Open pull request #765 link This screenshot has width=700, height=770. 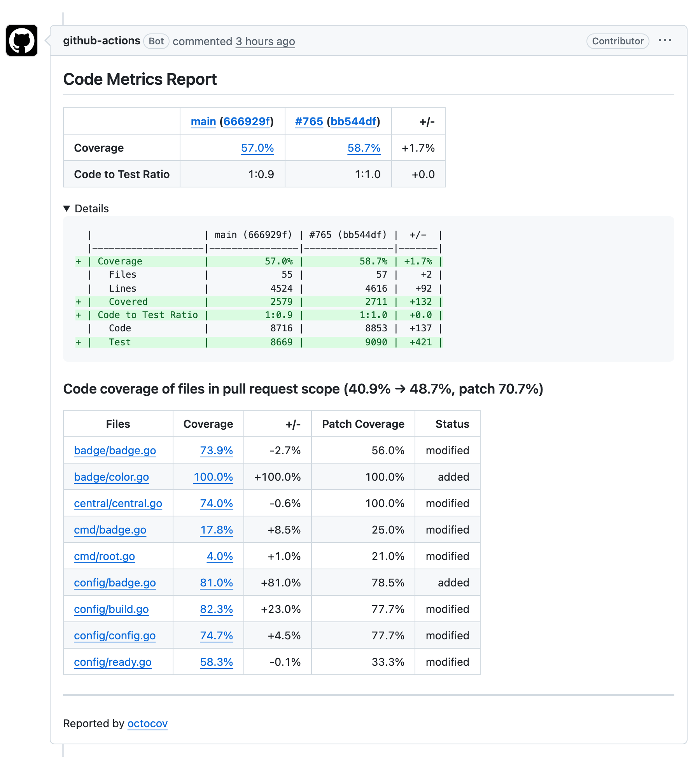[x=309, y=121]
